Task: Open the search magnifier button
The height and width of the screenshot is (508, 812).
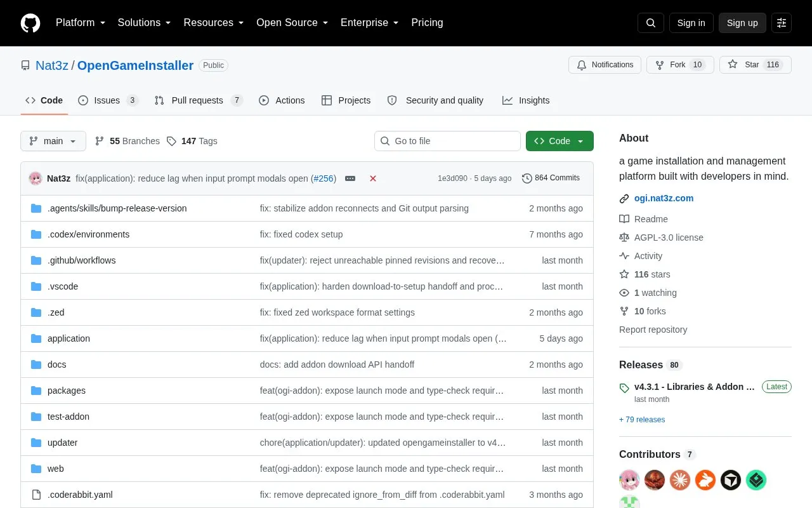Action: tap(651, 23)
